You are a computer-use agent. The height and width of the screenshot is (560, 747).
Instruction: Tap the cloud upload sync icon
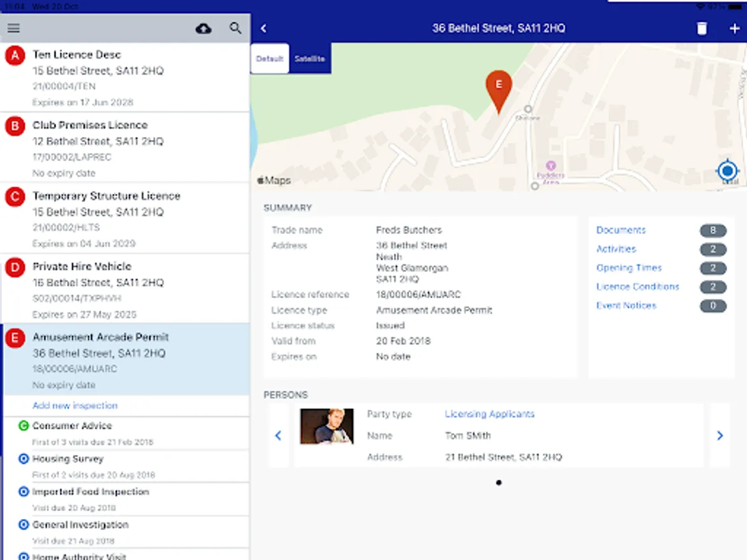point(204,29)
